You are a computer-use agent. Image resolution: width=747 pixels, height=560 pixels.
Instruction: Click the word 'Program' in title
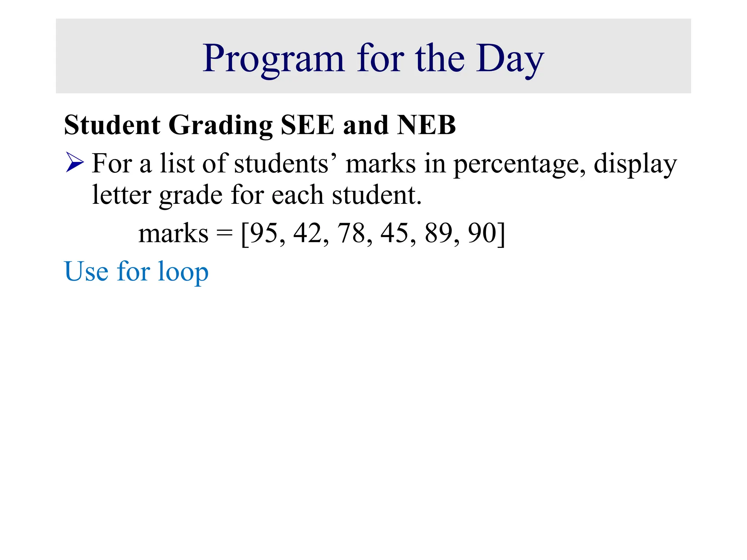point(273,58)
